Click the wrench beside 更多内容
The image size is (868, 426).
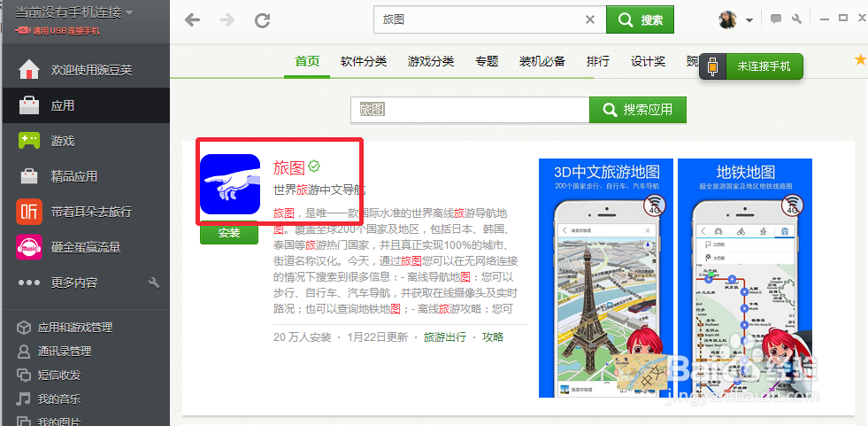[x=154, y=283]
